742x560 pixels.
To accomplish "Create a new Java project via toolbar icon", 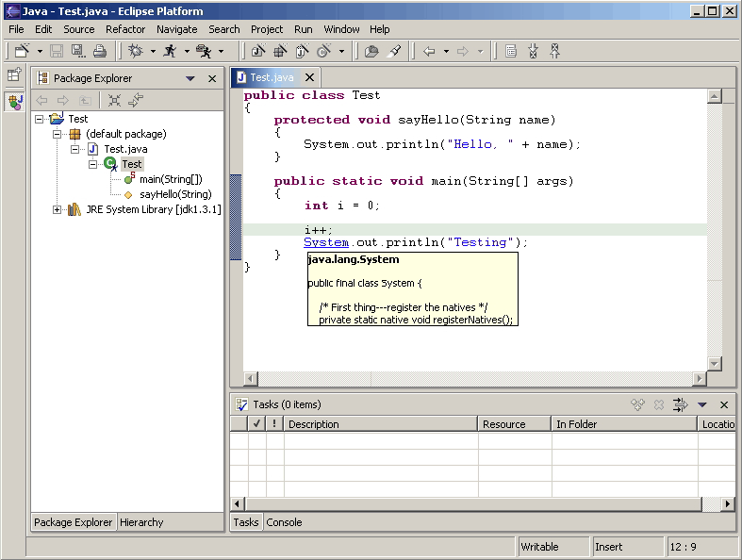I will tap(258, 51).
